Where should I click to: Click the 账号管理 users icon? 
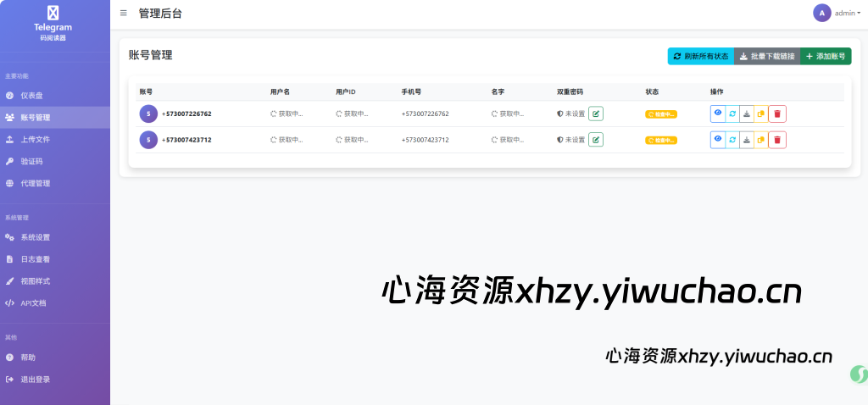point(9,117)
